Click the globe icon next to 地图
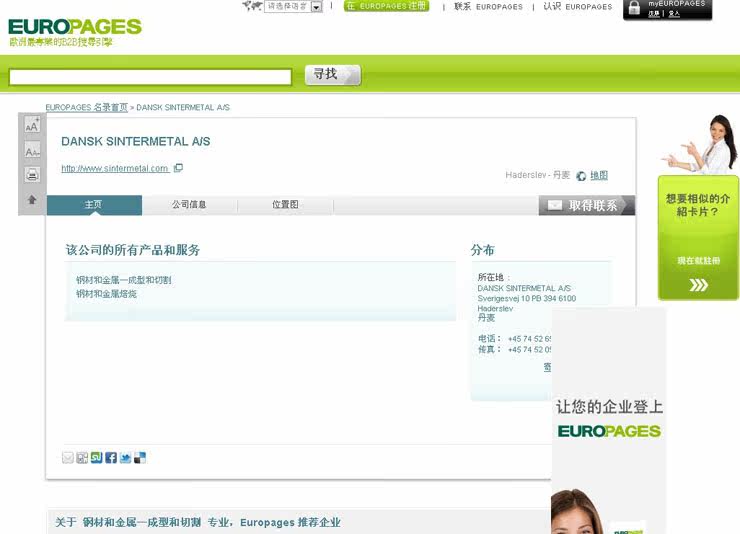The height and width of the screenshot is (534, 740). [x=581, y=176]
